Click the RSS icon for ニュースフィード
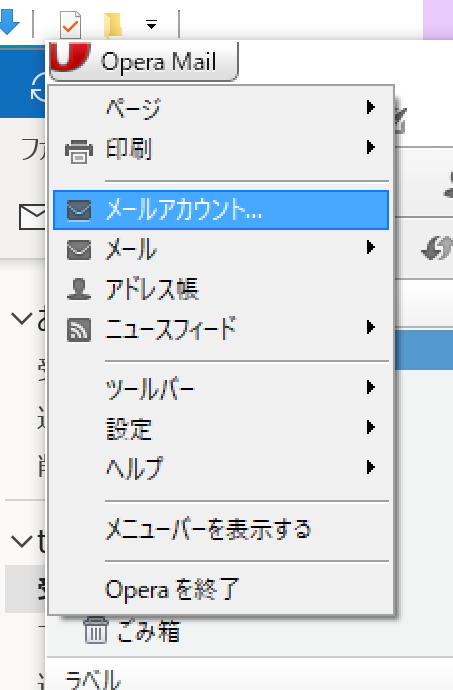The image size is (453, 690). pyautogui.click(x=79, y=330)
